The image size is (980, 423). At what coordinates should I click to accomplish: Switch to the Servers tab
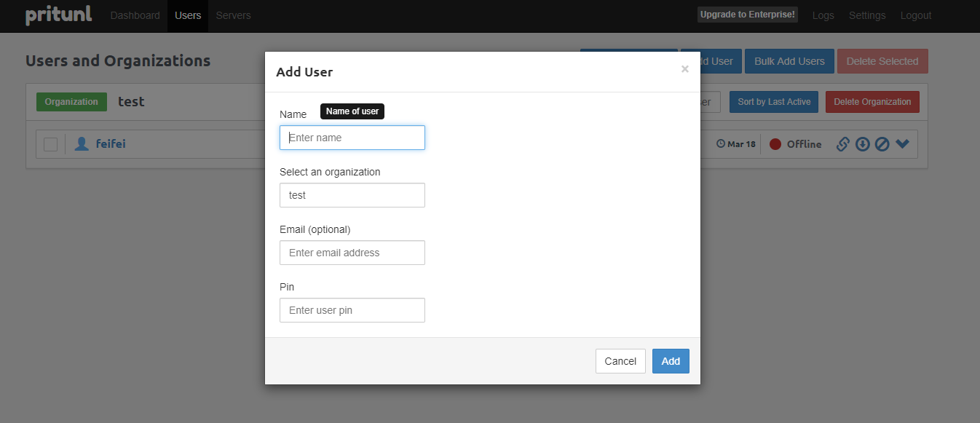[x=233, y=15]
